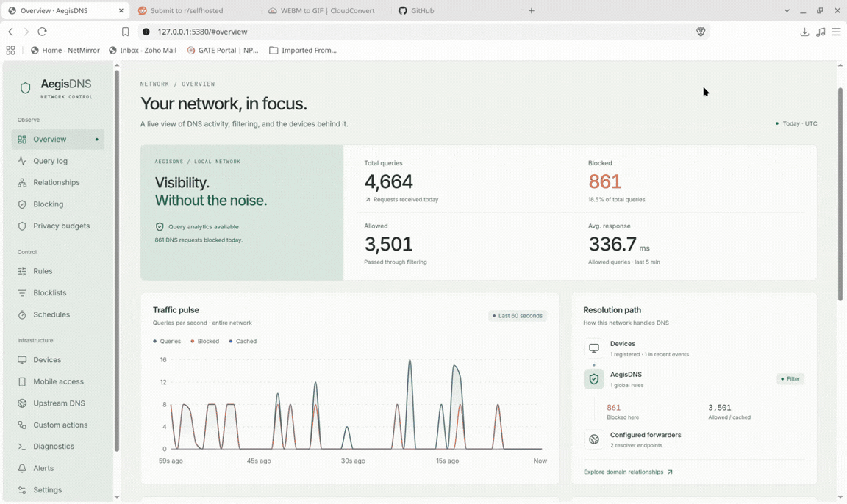This screenshot has height=504, width=847.
Task: Switch to the GitHub tab
Action: [x=416, y=10]
